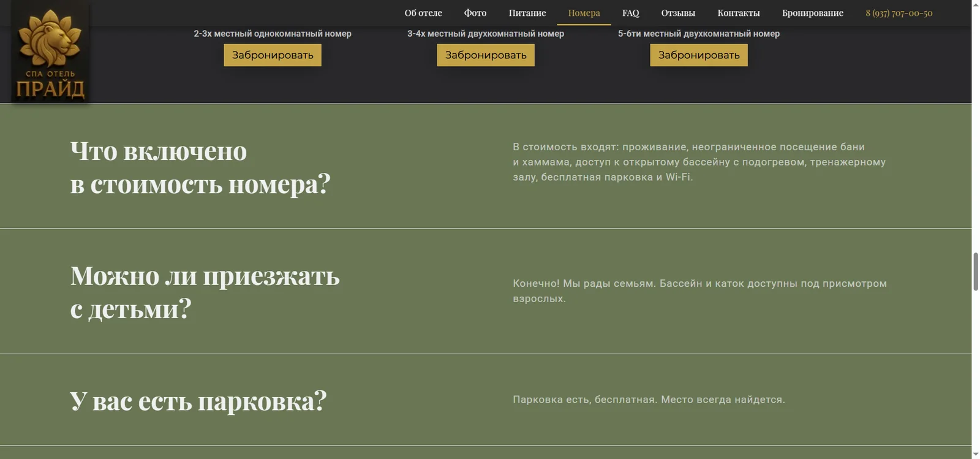Open the Об отеле menu item
This screenshot has height=459, width=980.
click(x=423, y=13)
